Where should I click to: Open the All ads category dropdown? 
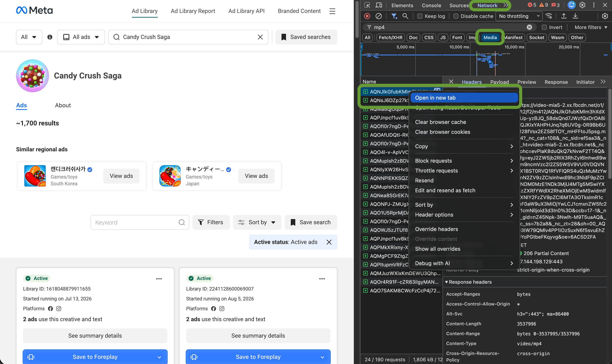pos(81,37)
